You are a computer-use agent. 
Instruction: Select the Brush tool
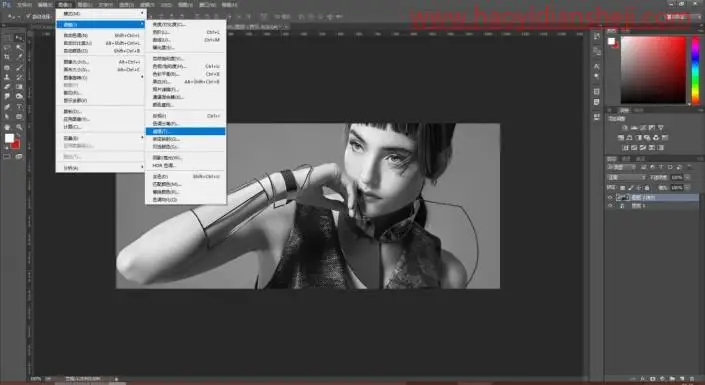tap(19, 67)
